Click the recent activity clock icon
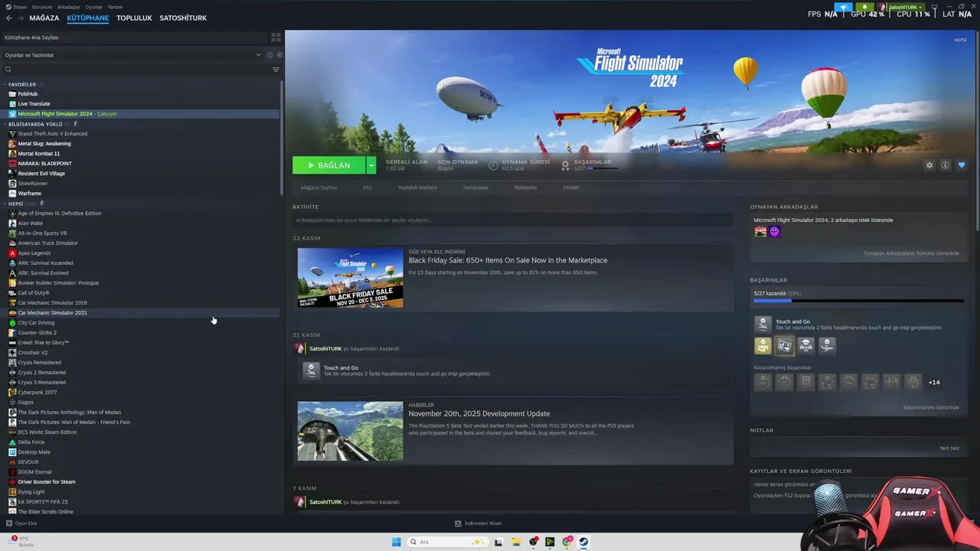Screen dimensions: 980x551 [x=269, y=55]
